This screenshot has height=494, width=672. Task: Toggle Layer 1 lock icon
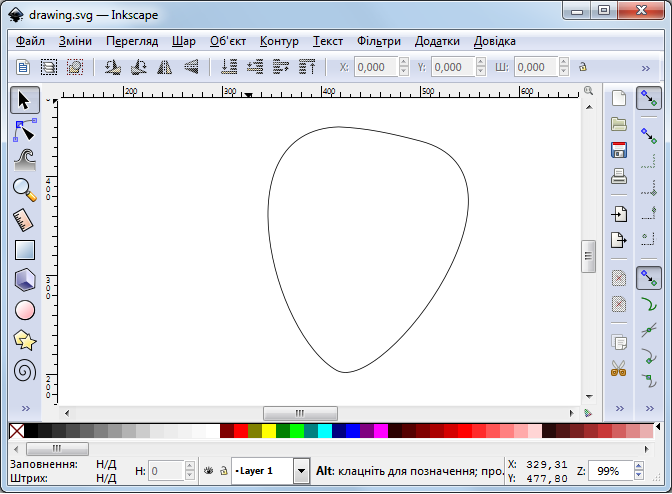click(x=222, y=470)
